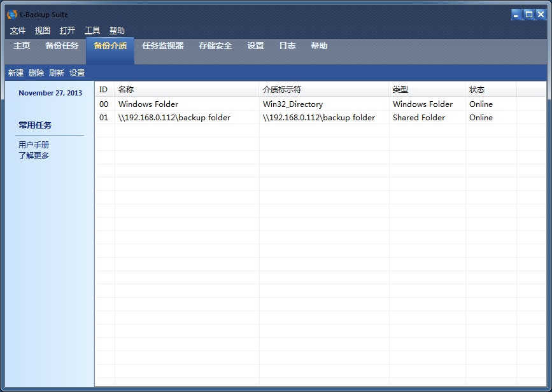Open the 工具 menu
This screenshot has height=392, width=552.
pyautogui.click(x=92, y=31)
